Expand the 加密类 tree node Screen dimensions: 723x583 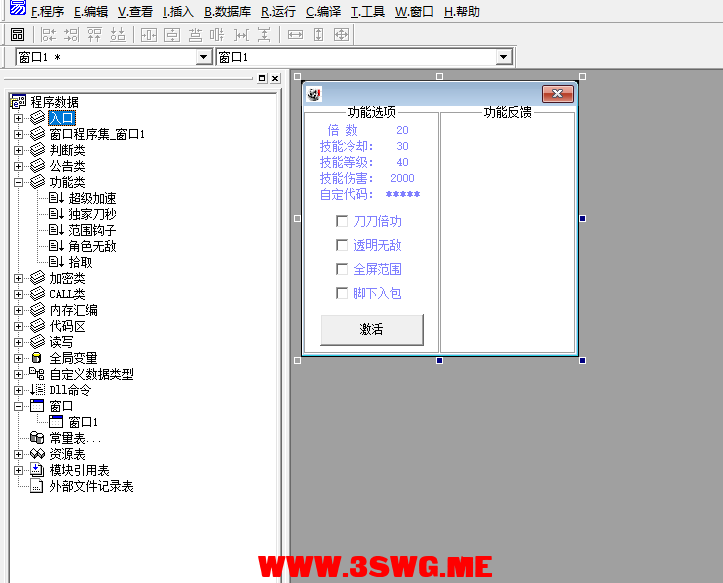[18, 278]
